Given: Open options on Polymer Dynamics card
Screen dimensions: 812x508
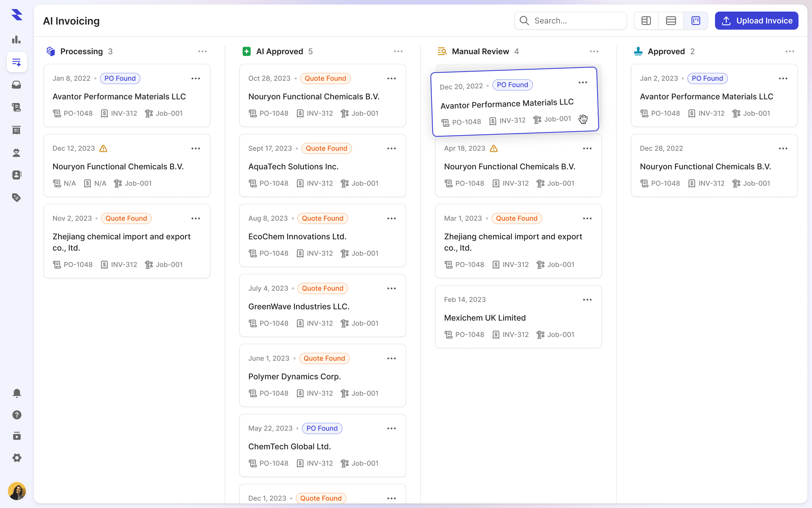Looking at the screenshot, I should coord(392,358).
